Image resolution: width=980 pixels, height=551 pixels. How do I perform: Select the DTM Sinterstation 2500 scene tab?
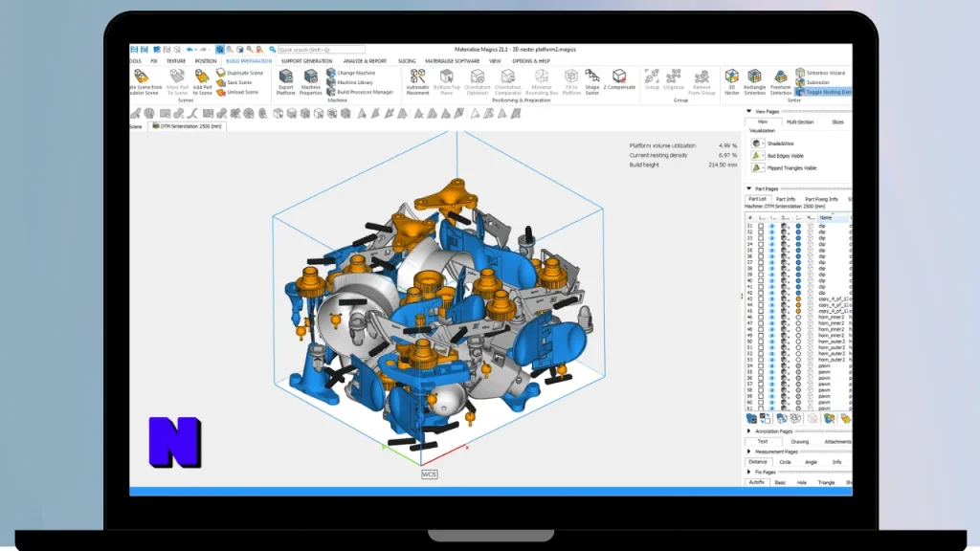click(x=188, y=126)
